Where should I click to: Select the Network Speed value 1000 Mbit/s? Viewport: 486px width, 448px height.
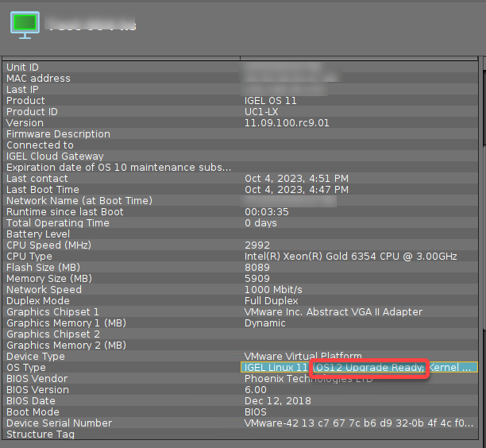click(273, 290)
